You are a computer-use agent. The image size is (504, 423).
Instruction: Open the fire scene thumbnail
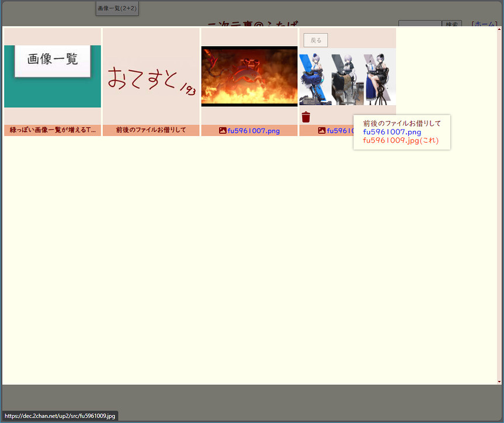[249, 76]
